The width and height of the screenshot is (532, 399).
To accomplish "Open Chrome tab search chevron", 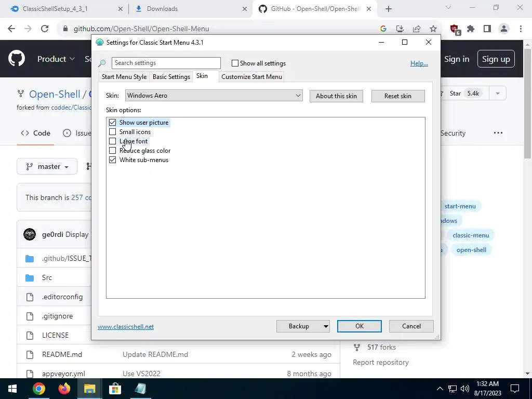I will coord(448,7).
